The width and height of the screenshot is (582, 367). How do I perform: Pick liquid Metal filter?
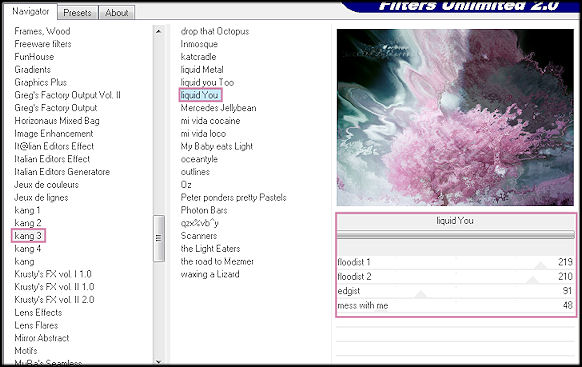[202, 69]
